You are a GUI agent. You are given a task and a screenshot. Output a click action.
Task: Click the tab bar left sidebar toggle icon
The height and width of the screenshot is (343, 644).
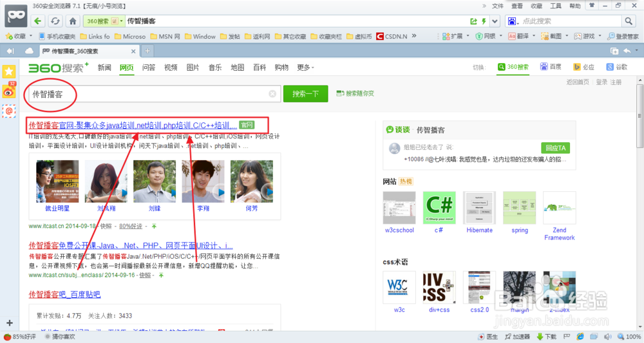[10, 51]
